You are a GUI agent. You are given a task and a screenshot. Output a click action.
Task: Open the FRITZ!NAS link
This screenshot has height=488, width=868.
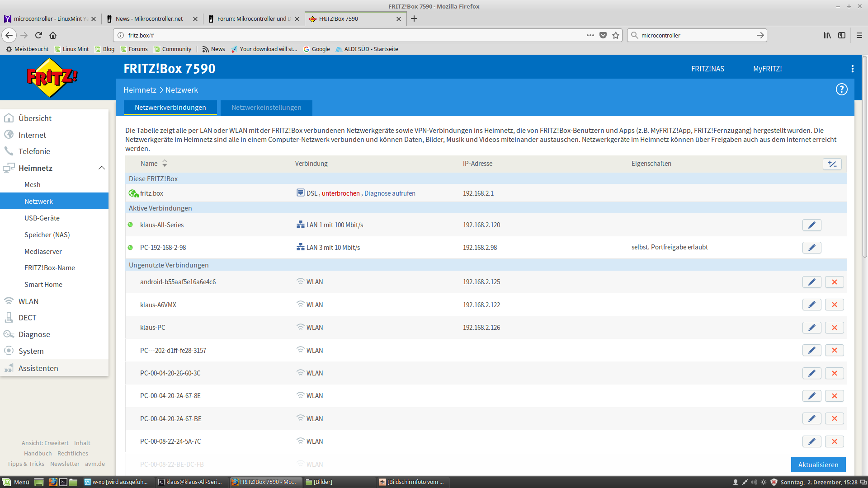pyautogui.click(x=708, y=69)
